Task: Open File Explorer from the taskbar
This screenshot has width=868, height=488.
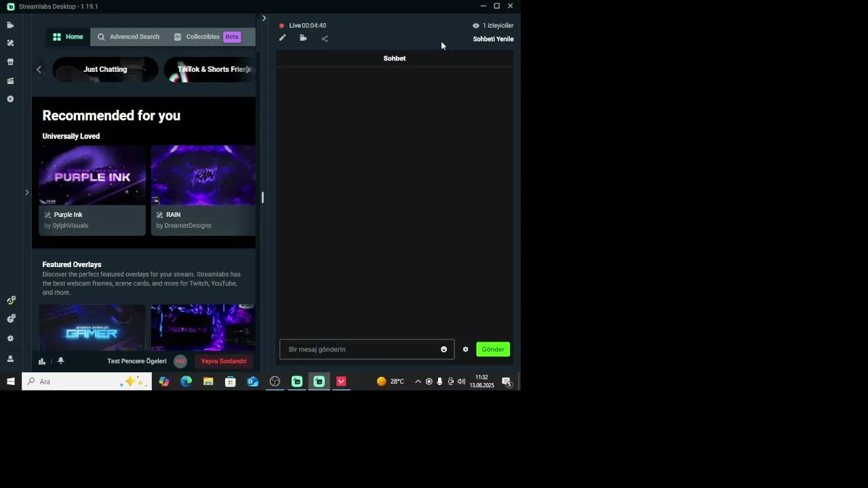Action: coord(208,382)
